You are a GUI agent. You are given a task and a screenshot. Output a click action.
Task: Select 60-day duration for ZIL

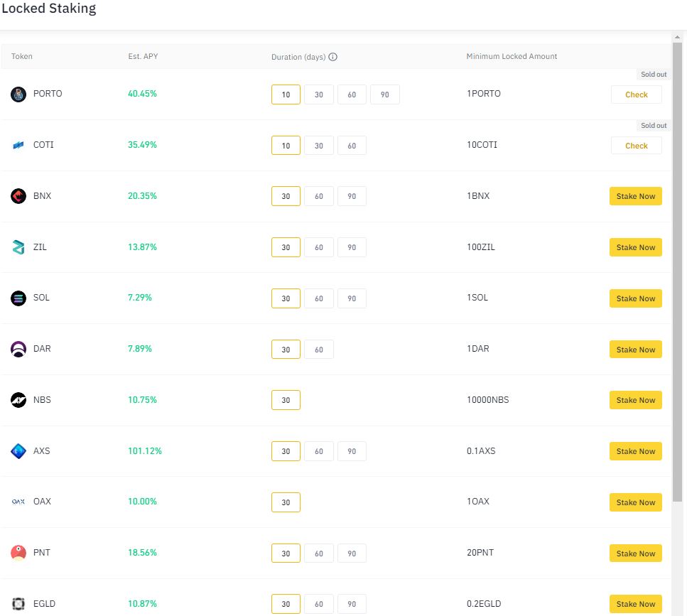pos(319,247)
